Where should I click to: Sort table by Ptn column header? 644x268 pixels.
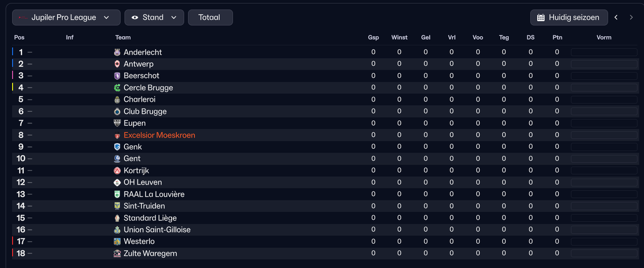pos(557,37)
